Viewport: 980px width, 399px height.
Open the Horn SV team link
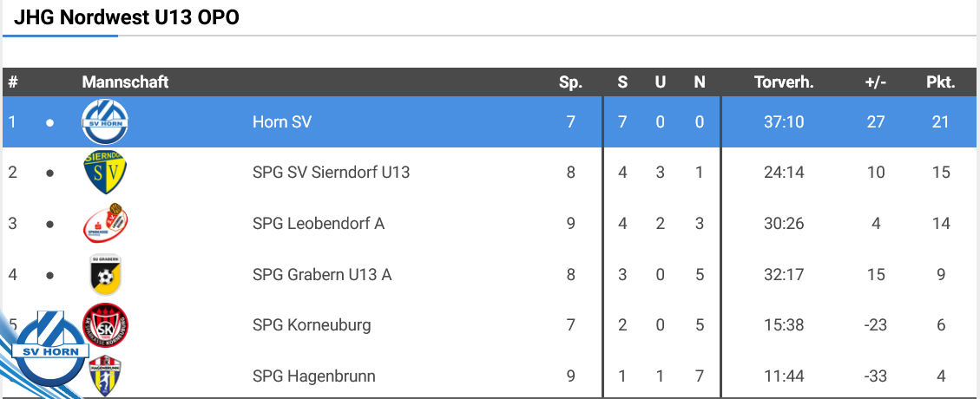tap(281, 122)
